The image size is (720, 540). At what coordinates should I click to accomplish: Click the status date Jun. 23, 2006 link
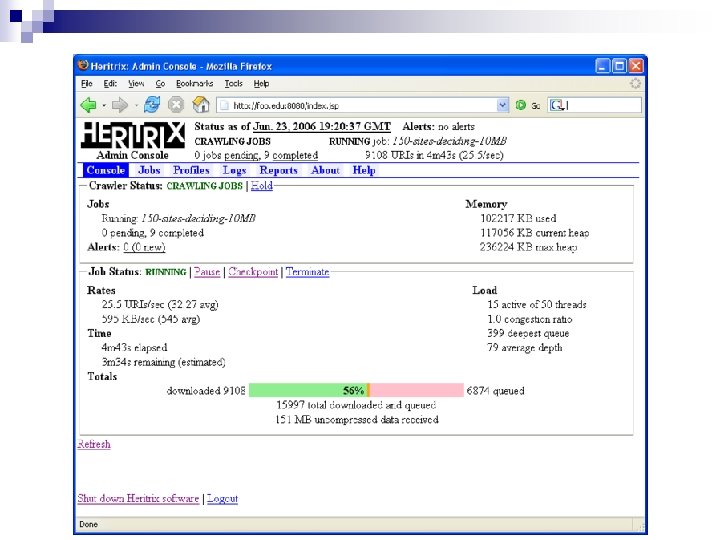pyautogui.click(x=322, y=126)
